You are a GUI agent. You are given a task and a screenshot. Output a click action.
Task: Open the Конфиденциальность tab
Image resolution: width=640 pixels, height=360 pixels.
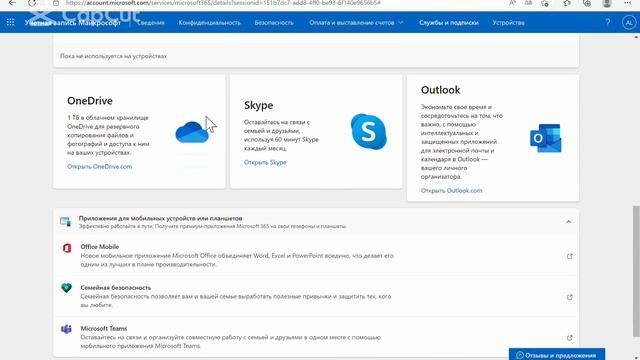[209, 22]
